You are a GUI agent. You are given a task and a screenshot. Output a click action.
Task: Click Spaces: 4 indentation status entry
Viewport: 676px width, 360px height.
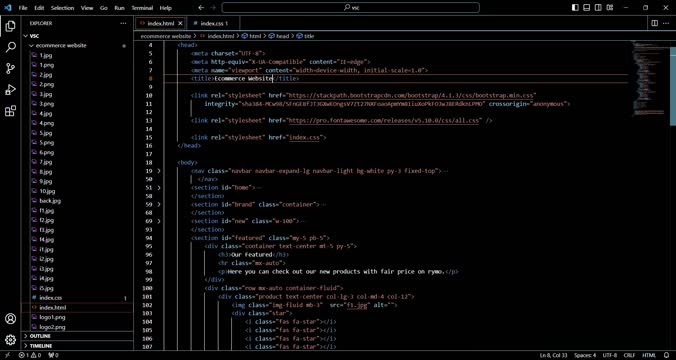pos(585,356)
